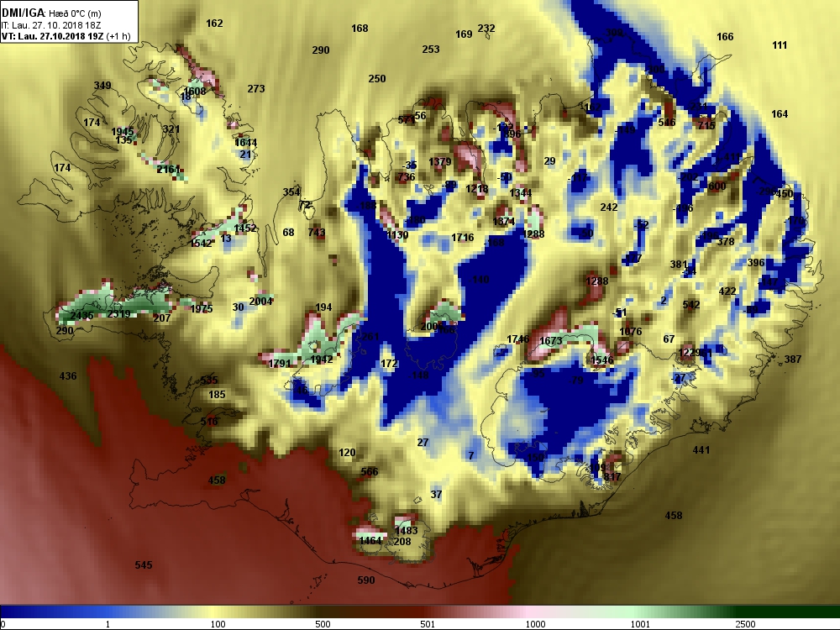Click the value 1130
This screenshot has width=840, height=630.
pos(397,234)
